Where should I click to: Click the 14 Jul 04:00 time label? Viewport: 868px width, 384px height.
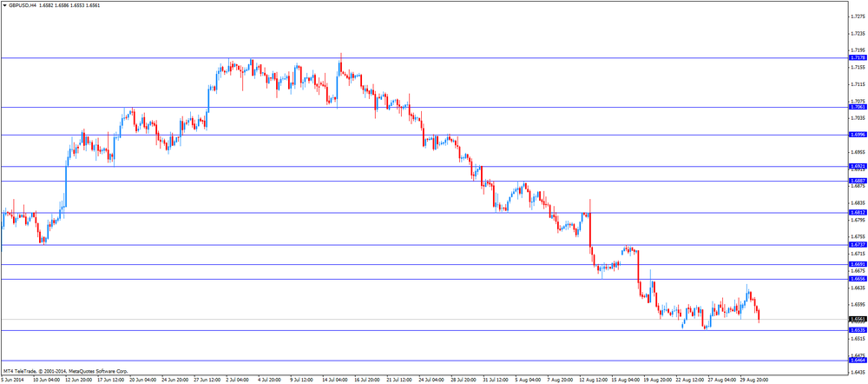click(335, 381)
